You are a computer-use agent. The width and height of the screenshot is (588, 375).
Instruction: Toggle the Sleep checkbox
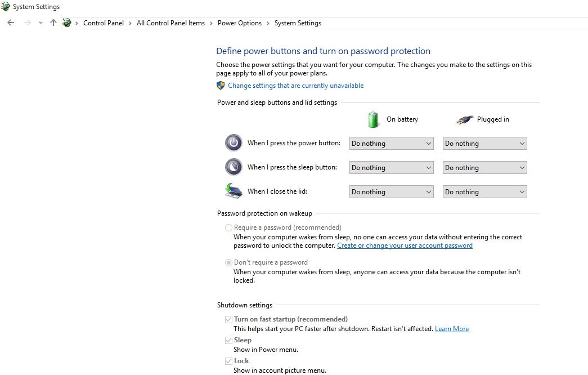click(x=228, y=340)
